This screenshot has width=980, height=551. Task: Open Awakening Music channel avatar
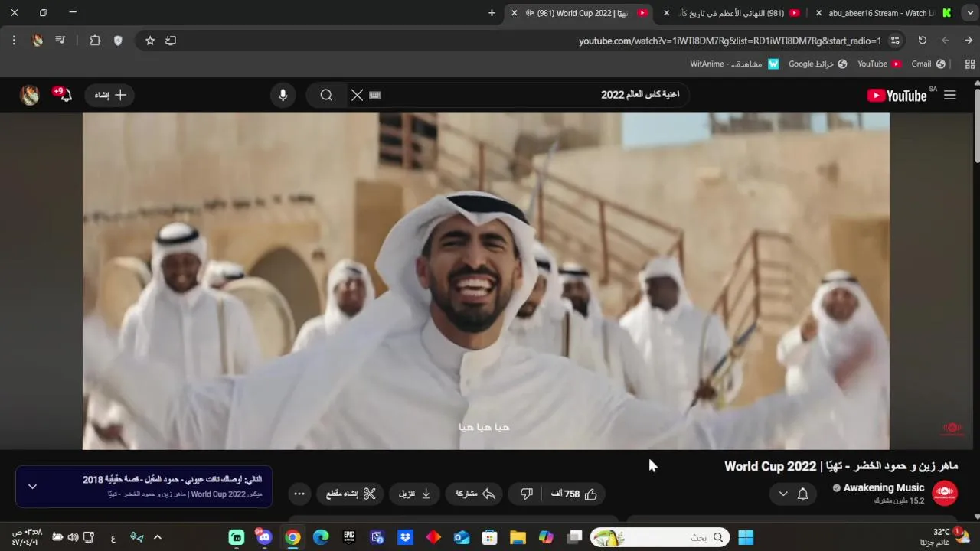945,493
